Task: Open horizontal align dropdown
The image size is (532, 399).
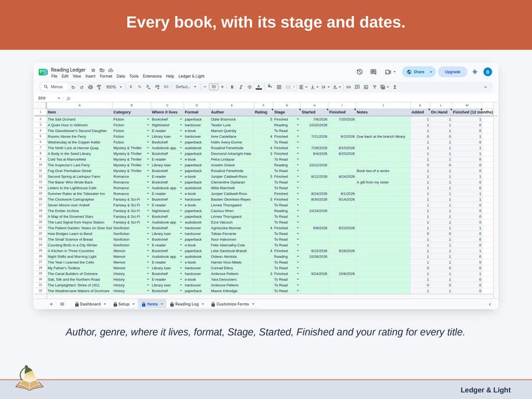Action: (x=303, y=87)
